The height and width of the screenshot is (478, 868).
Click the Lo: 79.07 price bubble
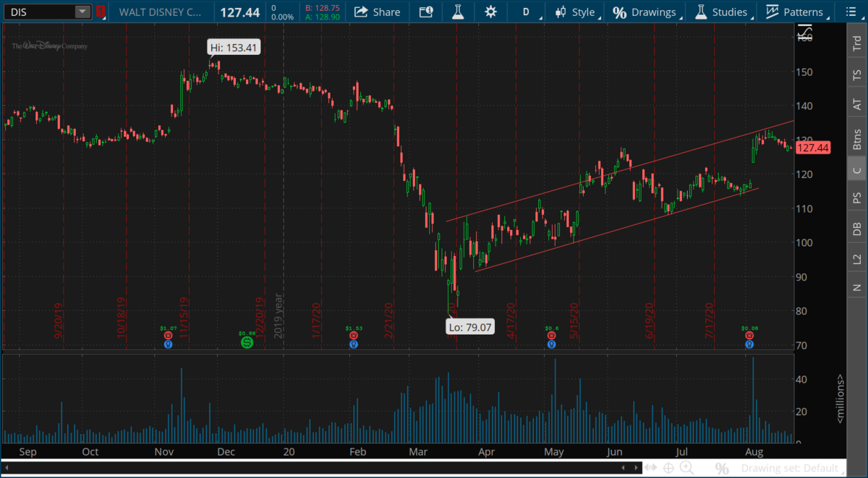pyautogui.click(x=469, y=327)
